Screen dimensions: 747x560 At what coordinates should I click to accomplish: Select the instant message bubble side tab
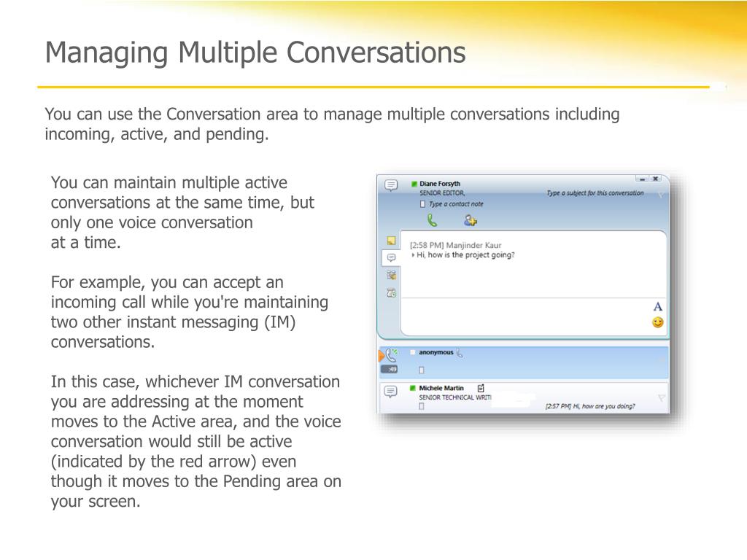[391, 257]
